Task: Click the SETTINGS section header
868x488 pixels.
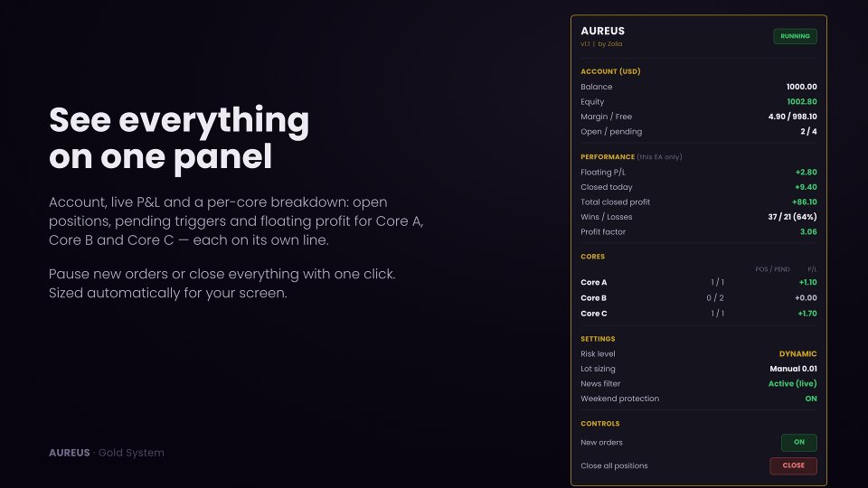Action: point(598,339)
